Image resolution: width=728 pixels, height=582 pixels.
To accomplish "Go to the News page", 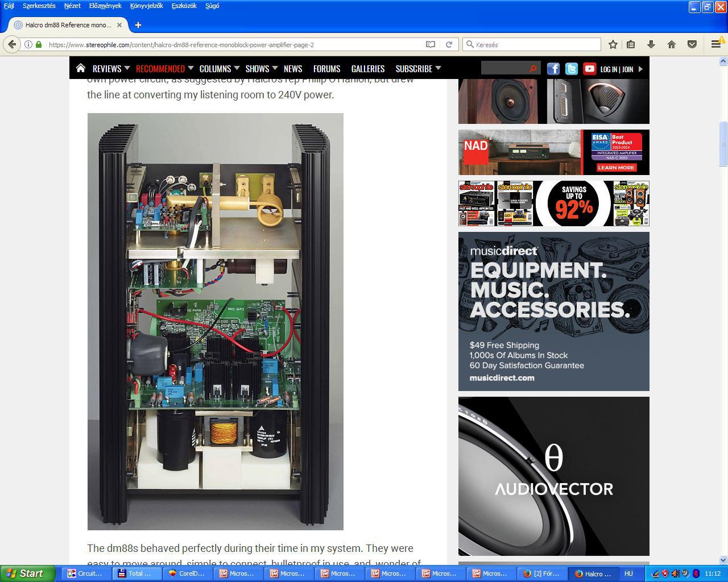I will click(x=293, y=68).
